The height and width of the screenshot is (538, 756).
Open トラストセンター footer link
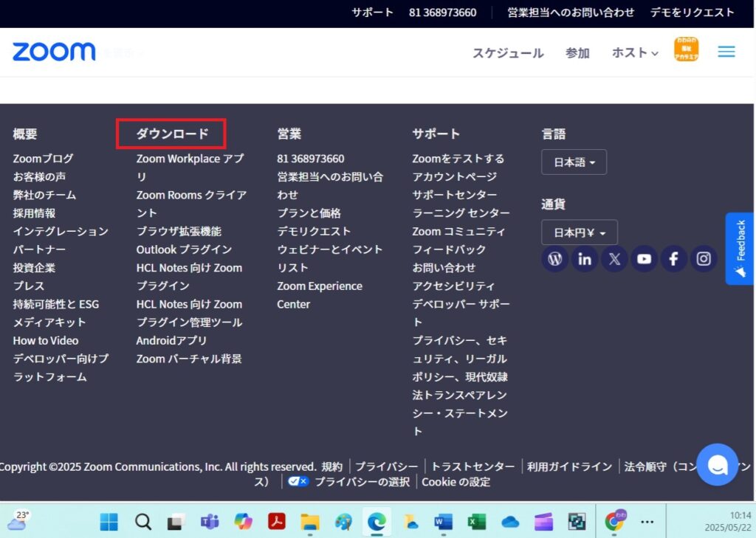click(x=473, y=466)
